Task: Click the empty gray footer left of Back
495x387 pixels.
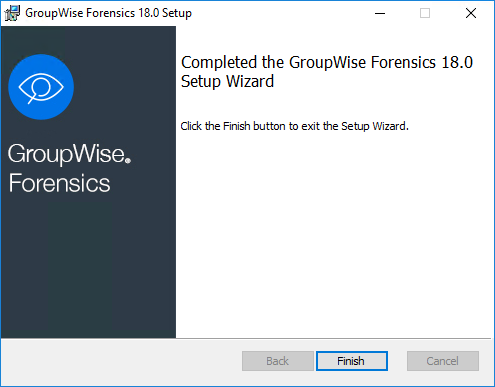Action: (x=122, y=362)
